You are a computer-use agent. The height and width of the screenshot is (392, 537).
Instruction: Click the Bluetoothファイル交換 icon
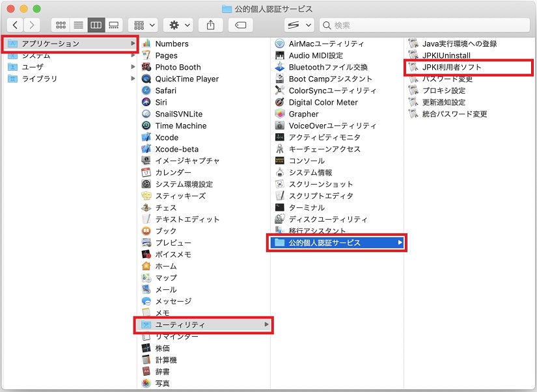(x=280, y=67)
